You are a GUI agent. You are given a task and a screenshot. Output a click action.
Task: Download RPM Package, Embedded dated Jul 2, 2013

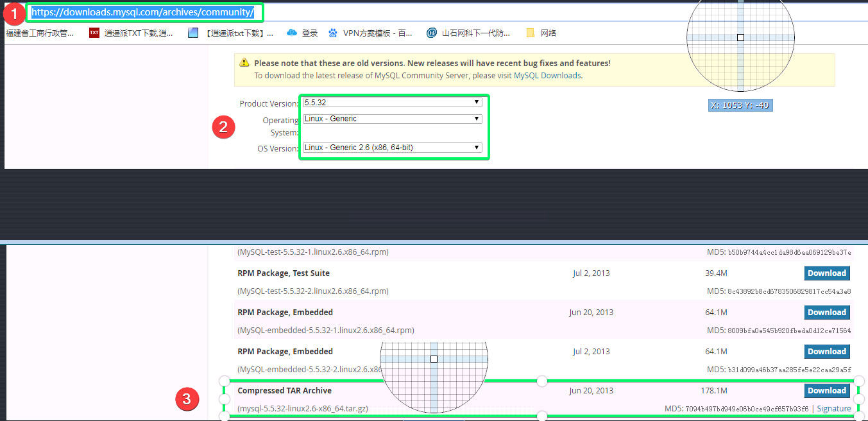827,352
